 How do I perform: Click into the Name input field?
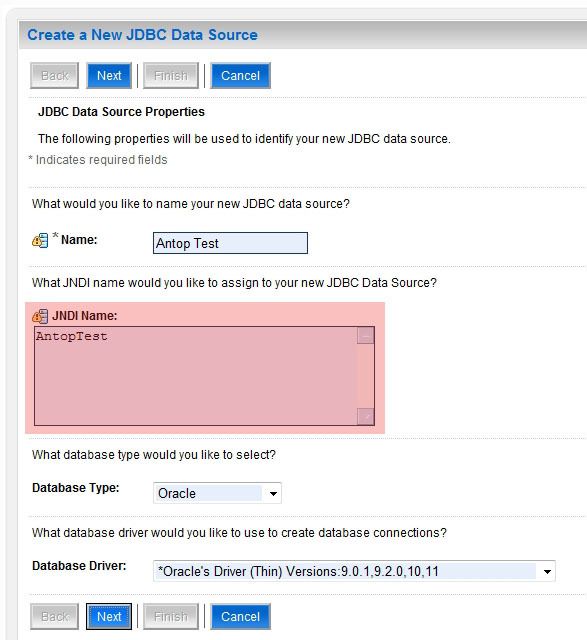230,243
